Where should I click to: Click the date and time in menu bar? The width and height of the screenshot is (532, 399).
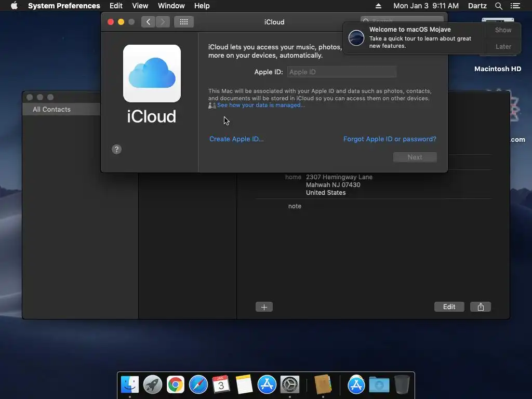426,6
